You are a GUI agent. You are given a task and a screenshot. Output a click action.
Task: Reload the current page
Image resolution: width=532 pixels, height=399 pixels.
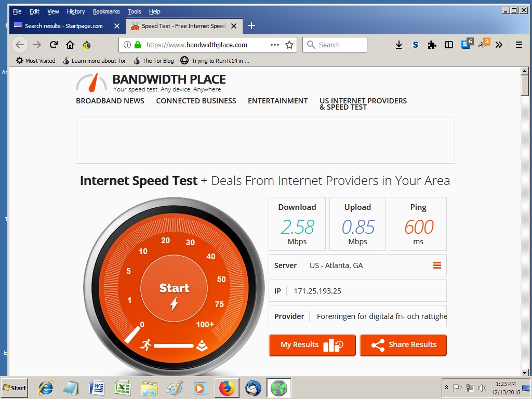pyautogui.click(x=54, y=45)
